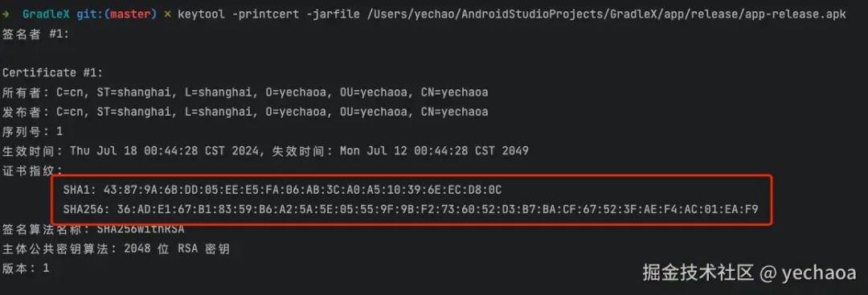Select the GradleX directory name in prompt
This screenshot has width=868, height=295.
point(47,14)
